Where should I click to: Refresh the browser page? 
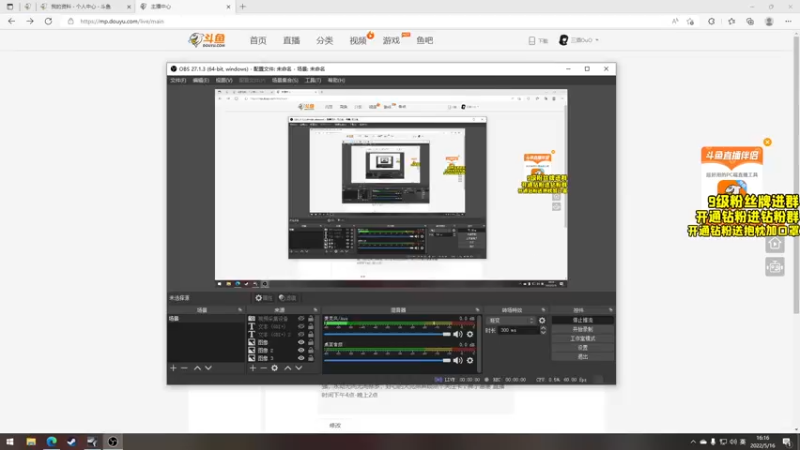point(48,21)
